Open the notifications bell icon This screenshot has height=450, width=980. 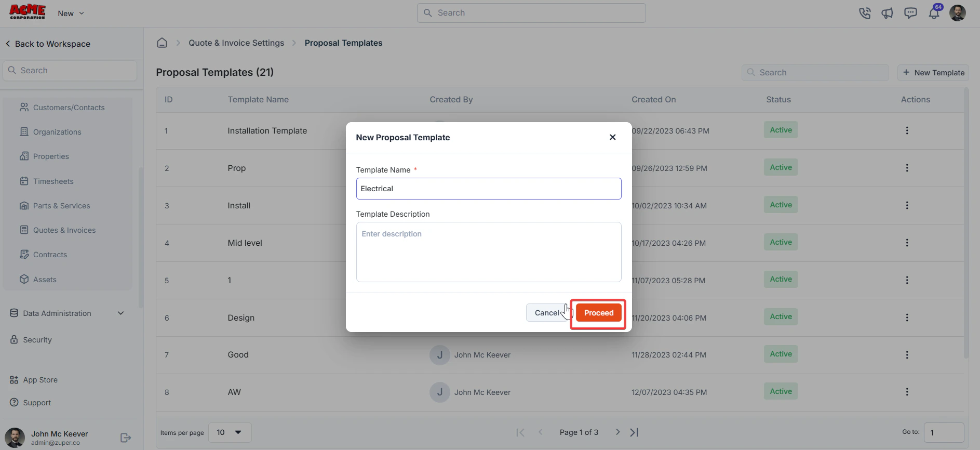934,13
